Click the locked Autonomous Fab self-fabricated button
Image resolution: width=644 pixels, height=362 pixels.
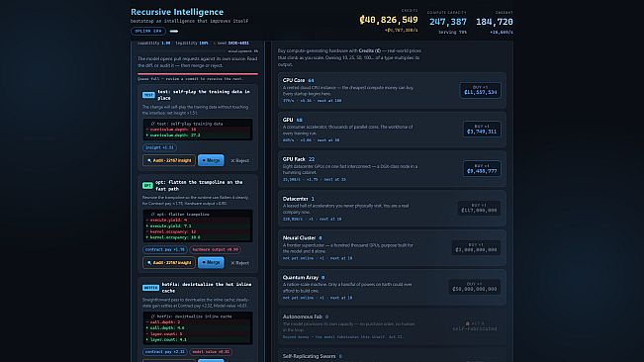[475, 326]
